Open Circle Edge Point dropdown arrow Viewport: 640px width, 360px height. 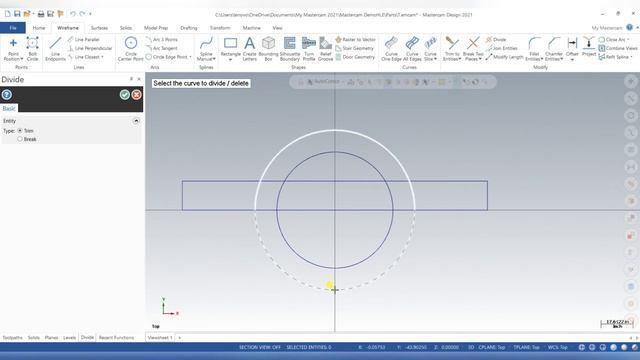190,57
